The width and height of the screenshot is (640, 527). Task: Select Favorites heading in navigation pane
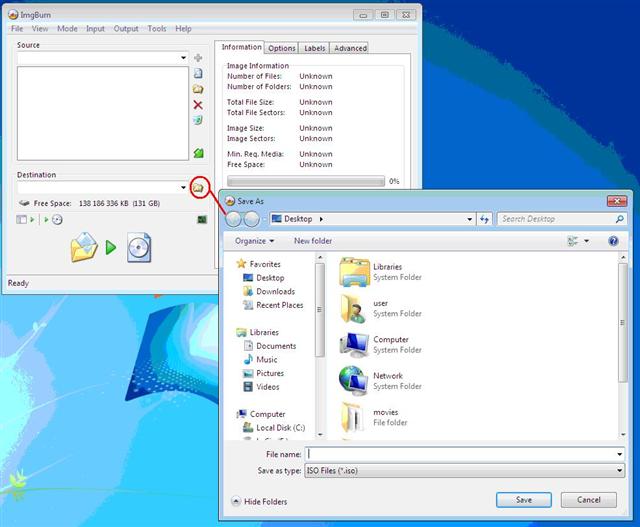pyautogui.click(x=258, y=264)
